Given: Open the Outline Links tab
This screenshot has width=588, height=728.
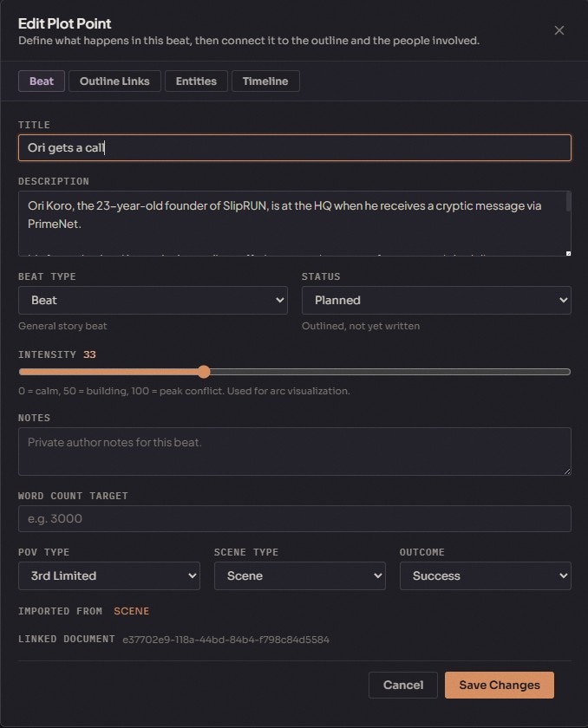Looking at the screenshot, I should coord(114,81).
